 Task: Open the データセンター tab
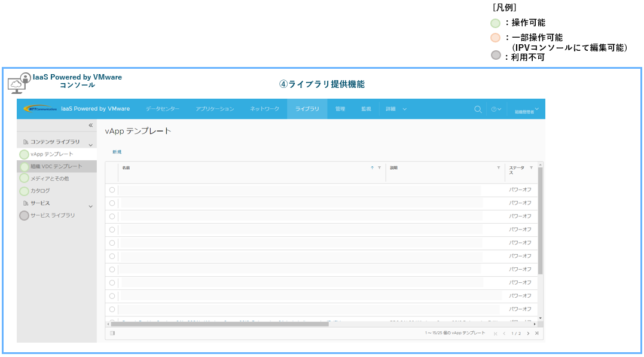point(163,109)
